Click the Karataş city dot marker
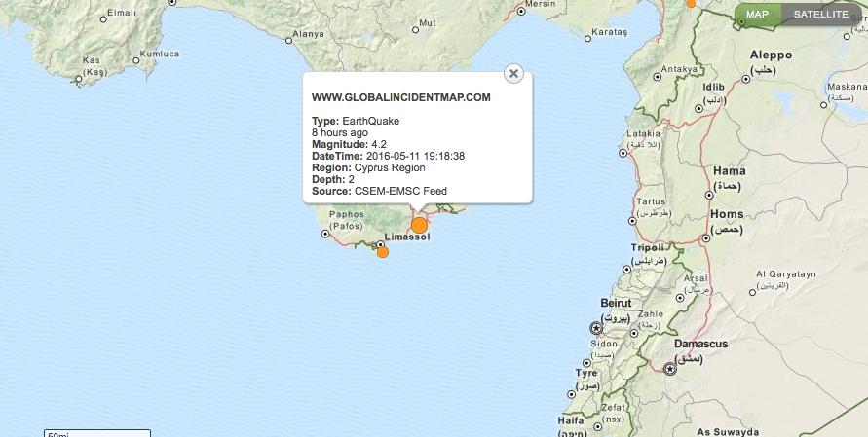Screen dimensions: 868x437 click(x=588, y=40)
